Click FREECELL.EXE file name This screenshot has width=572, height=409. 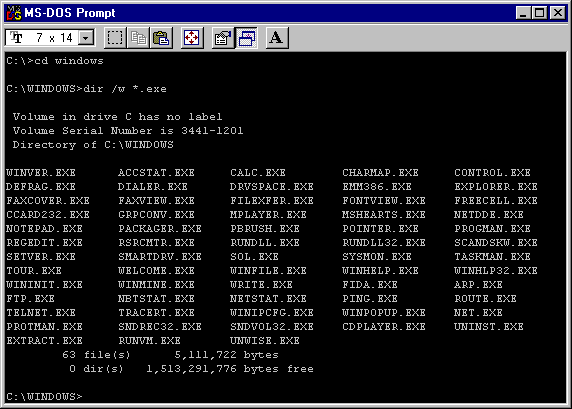tap(496, 201)
